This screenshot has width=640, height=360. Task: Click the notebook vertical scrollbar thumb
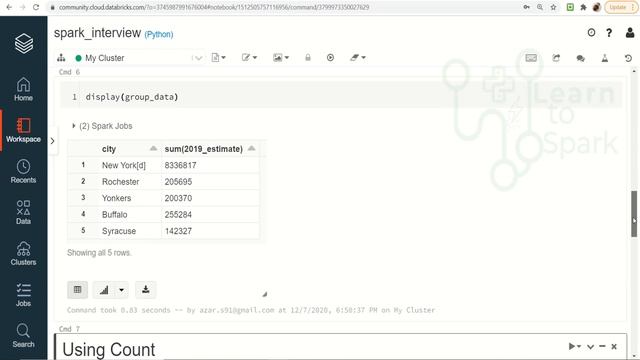(x=634, y=213)
